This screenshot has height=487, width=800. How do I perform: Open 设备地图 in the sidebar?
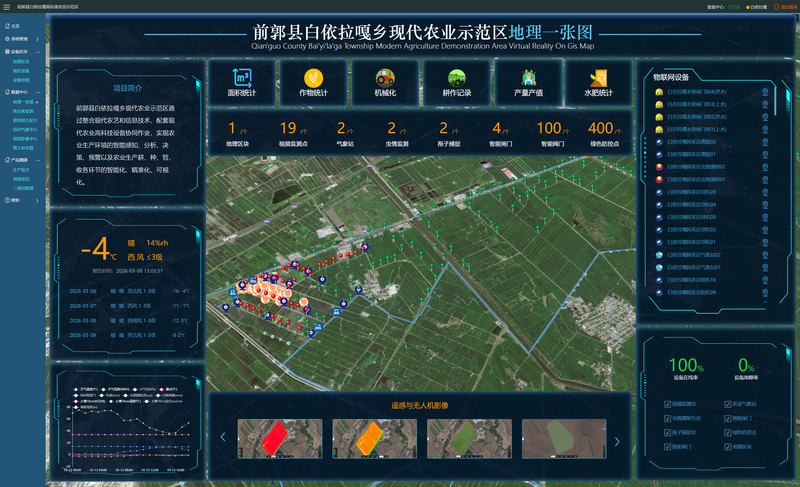pyautogui.click(x=21, y=80)
